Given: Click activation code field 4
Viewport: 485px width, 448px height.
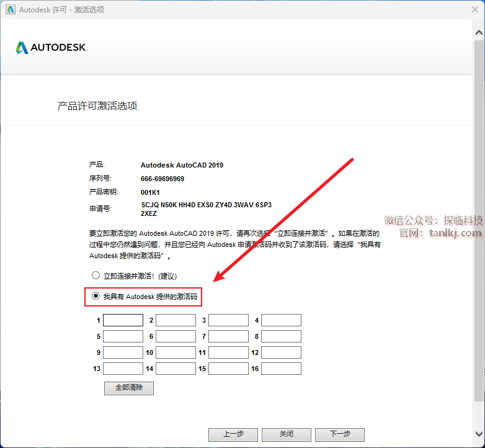Looking at the screenshot, I should [281, 320].
